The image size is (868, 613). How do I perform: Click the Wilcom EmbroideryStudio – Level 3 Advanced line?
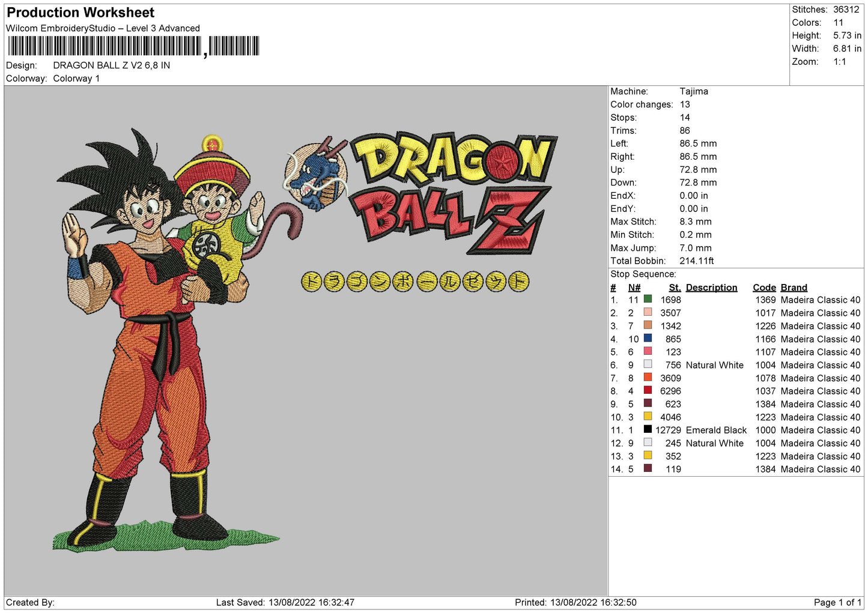pos(103,28)
